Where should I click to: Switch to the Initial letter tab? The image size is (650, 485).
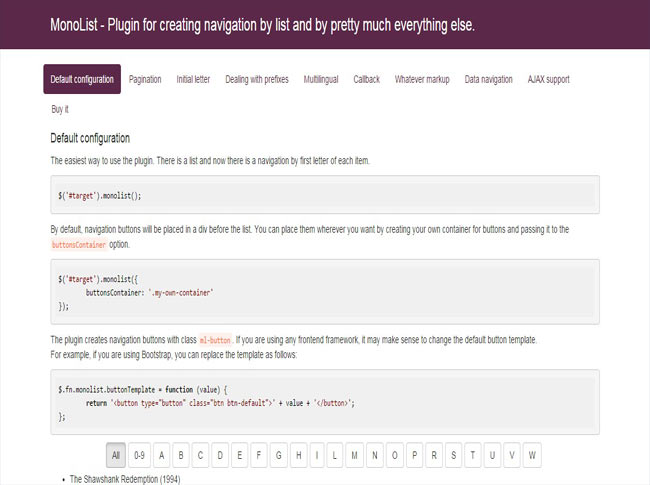pyautogui.click(x=193, y=79)
